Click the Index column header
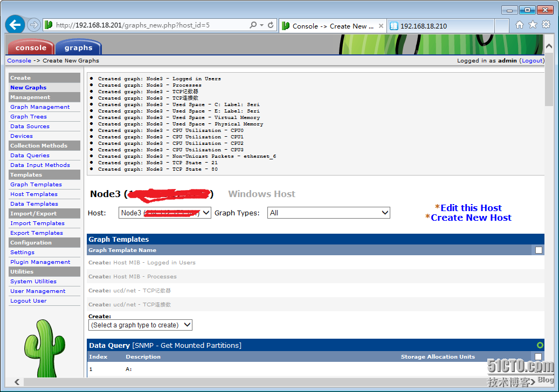Screen dimensions: 559x392 [98, 357]
